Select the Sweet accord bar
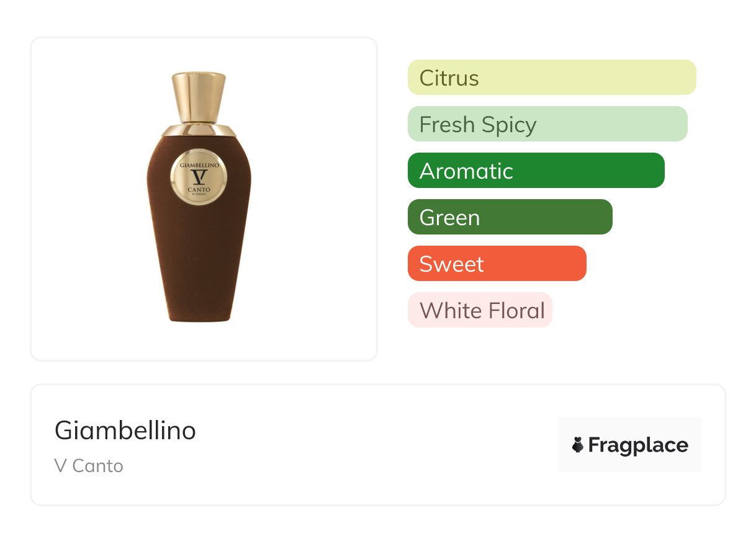 [497, 264]
